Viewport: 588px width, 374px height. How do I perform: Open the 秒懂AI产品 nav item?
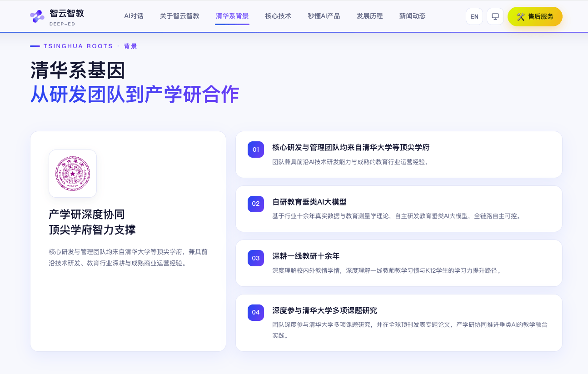(x=324, y=16)
